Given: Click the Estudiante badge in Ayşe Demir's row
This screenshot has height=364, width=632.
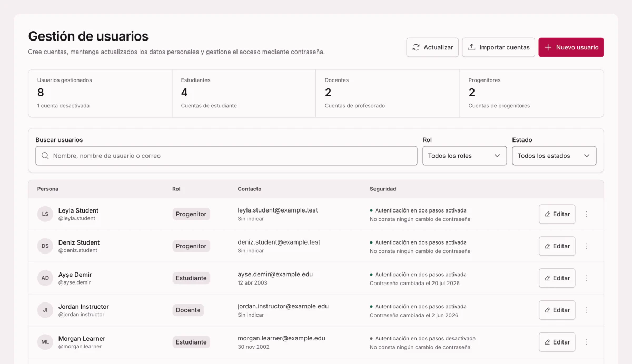Looking at the screenshot, I should click(191, 278).
